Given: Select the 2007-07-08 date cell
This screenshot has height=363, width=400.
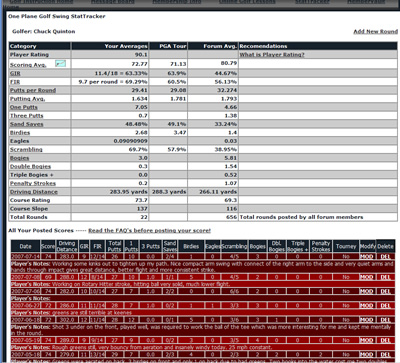Looking at the screenshot, I should click(x=25, y=277).
